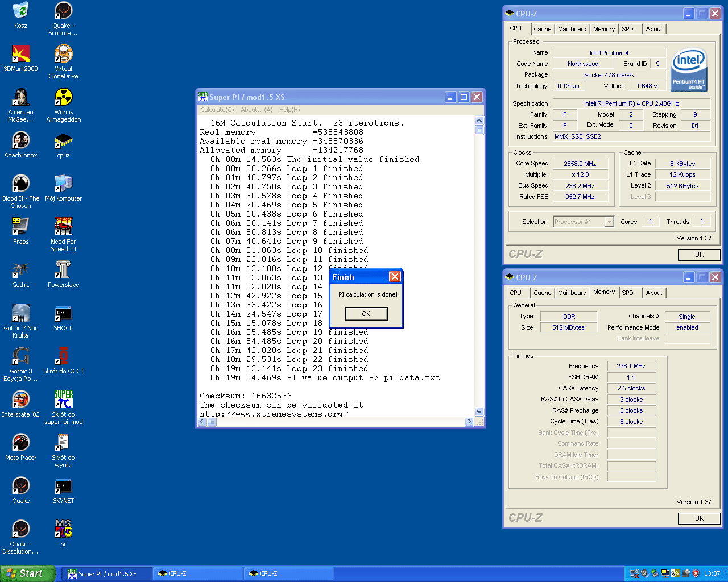Confirm the PI calculation done dialog
The image size is (728, 582).
pos(366,314)
